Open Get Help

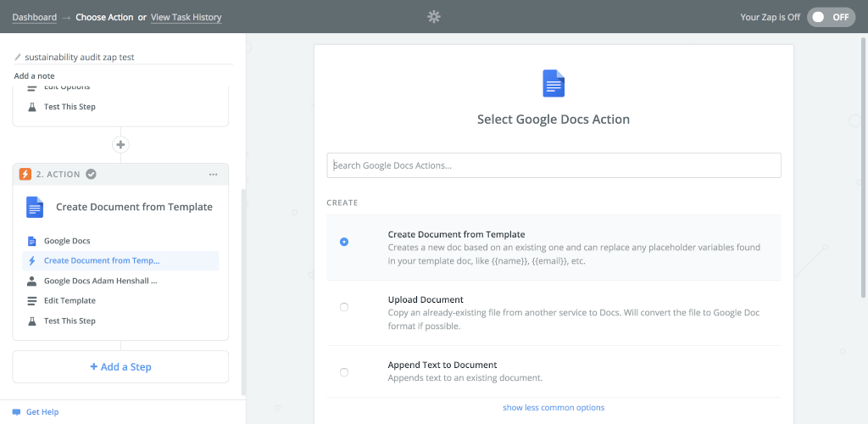42,412
